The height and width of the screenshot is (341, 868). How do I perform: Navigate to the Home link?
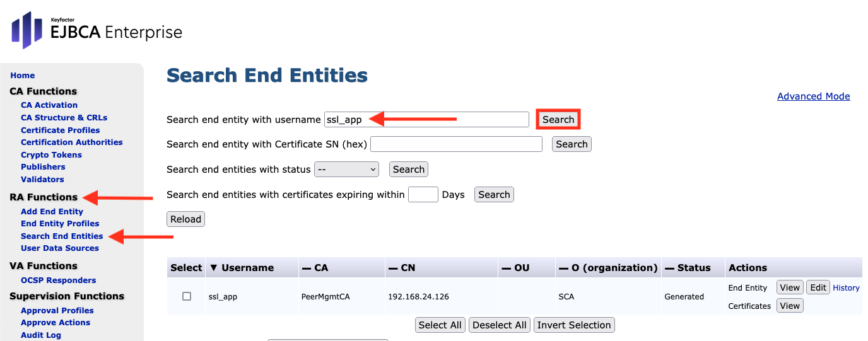(x=23, y=76)
